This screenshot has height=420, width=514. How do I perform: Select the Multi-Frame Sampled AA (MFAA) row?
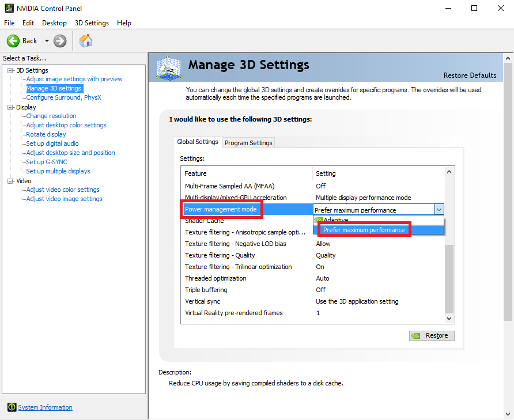tap(313, 186)
